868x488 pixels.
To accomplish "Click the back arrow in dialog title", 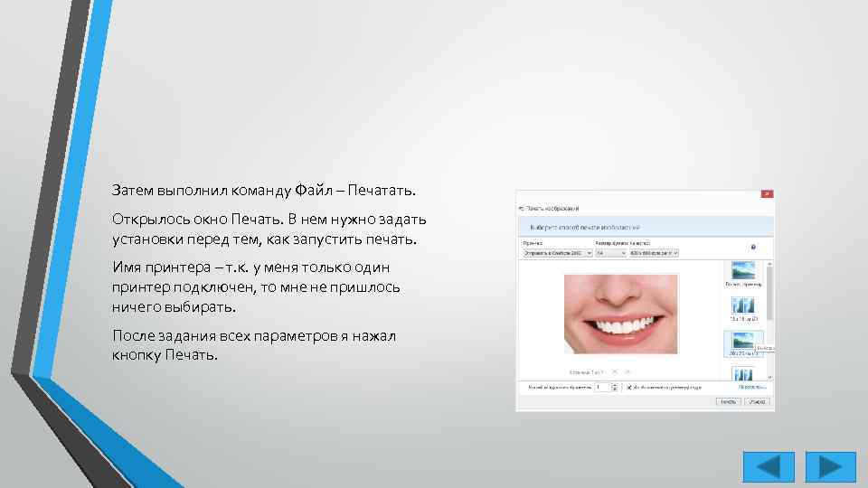I will tap(522, 209).
